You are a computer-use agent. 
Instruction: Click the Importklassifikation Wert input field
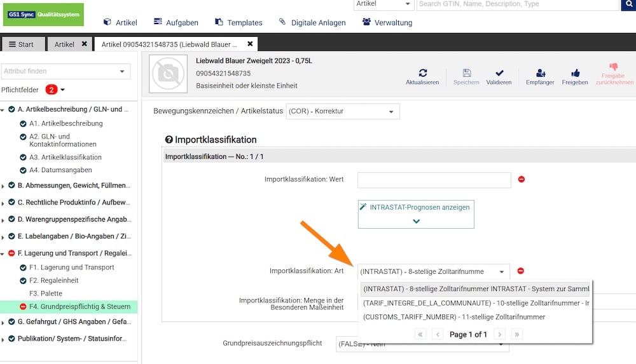434,180
